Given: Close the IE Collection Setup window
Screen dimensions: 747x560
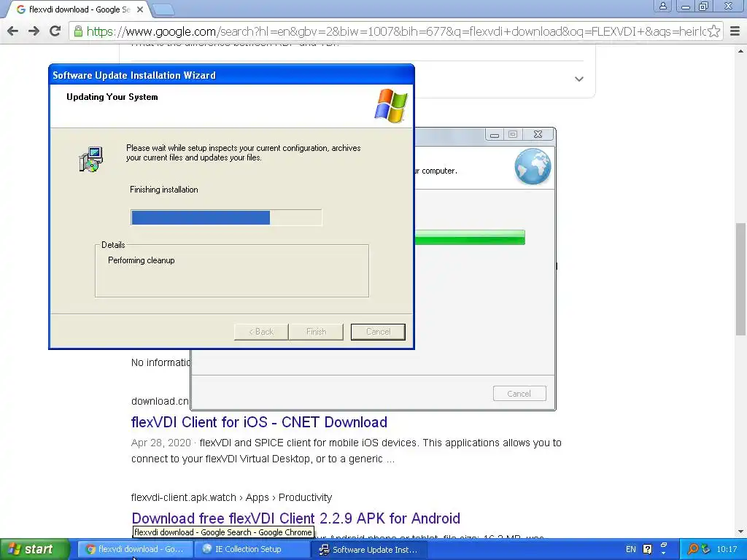Looking at the screenshot, I should click(x=538, y=135).
